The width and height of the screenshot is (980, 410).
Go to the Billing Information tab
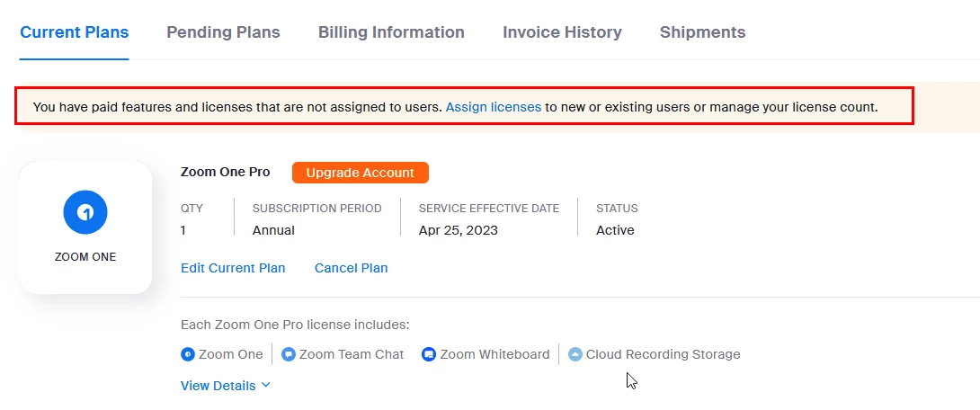pyautogui.click(x=391, y=32)
